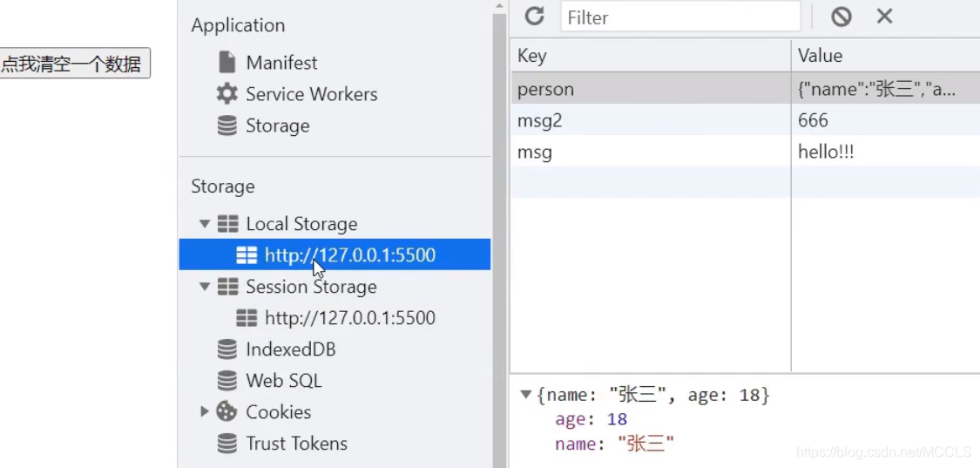The image size is (980, 468).
Task: Click the IndexedDB database icon
Action: (227, 349)
